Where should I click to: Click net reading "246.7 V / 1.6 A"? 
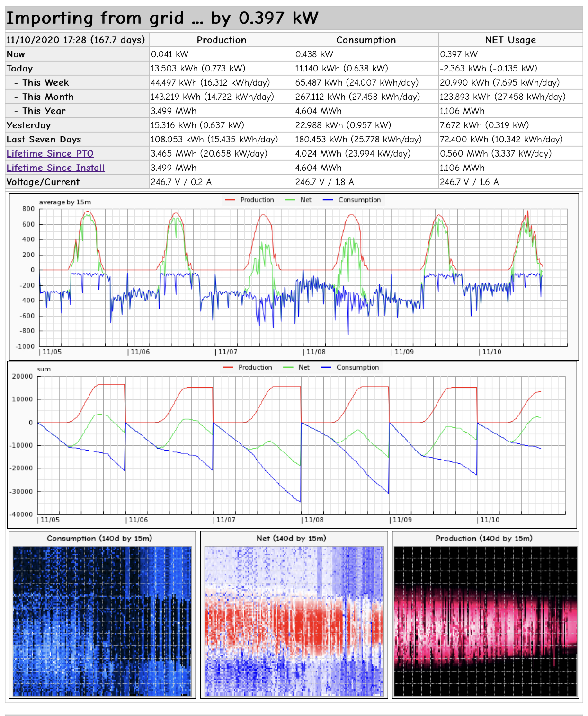469,182
